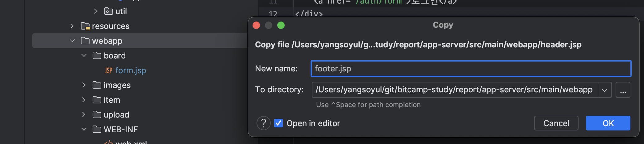The height and width of the screenshot is (144, 644).
Task: Click the JSP file icon of form.jsp
Action: point(108,70)
